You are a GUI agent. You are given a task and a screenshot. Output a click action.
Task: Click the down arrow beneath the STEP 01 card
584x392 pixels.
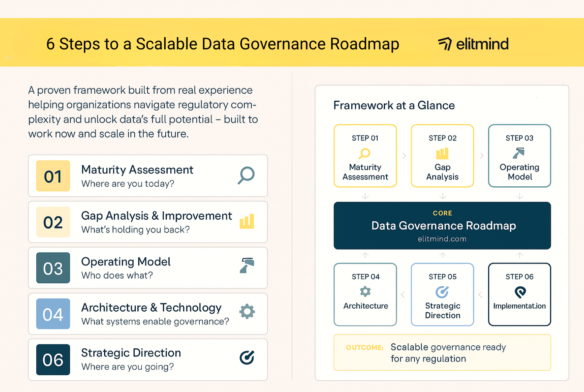click(x=365, y=196)
